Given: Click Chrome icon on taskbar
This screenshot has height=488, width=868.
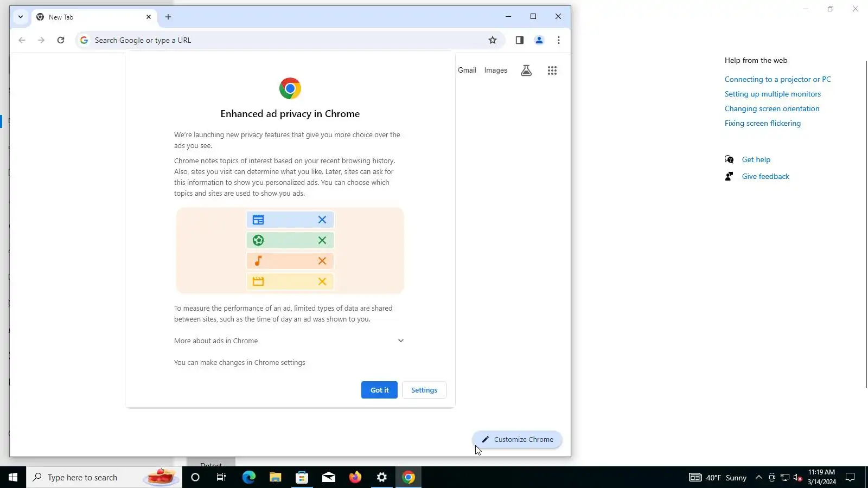Looking at the screenshot, I should point(409,477).
